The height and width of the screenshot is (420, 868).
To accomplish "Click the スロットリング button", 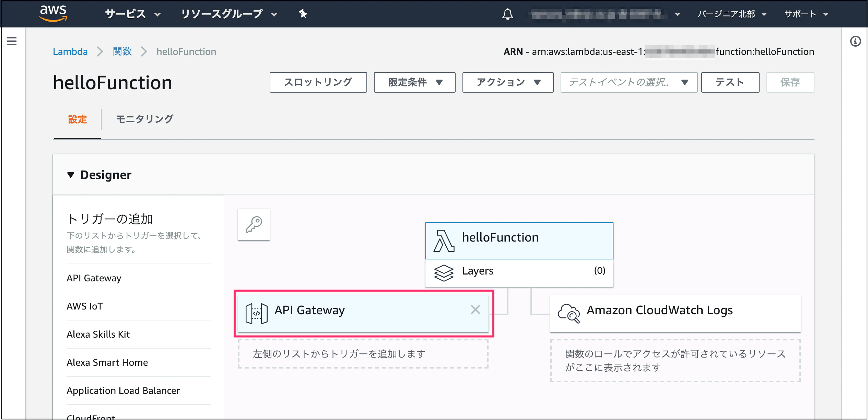I will point(318,82).
